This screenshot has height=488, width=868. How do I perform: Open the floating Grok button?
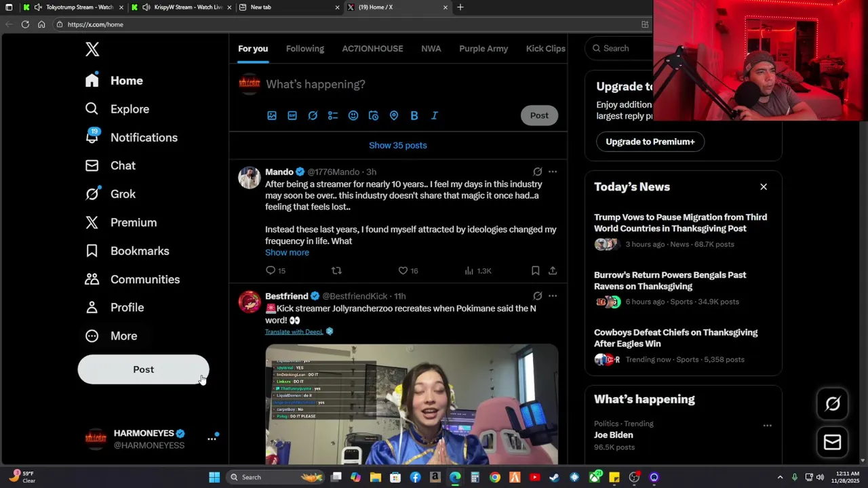pyautogui.click(x=833, y=404)
